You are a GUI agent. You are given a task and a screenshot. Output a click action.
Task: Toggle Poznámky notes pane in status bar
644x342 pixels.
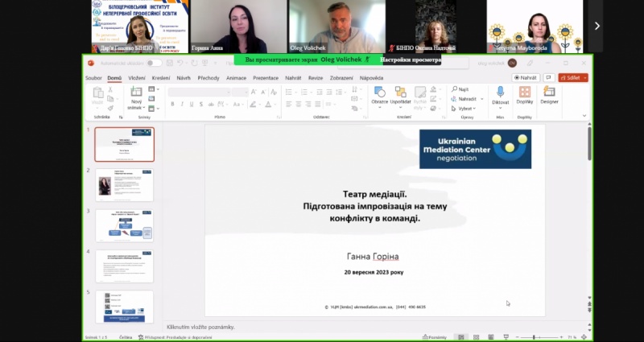coord(436,337)
